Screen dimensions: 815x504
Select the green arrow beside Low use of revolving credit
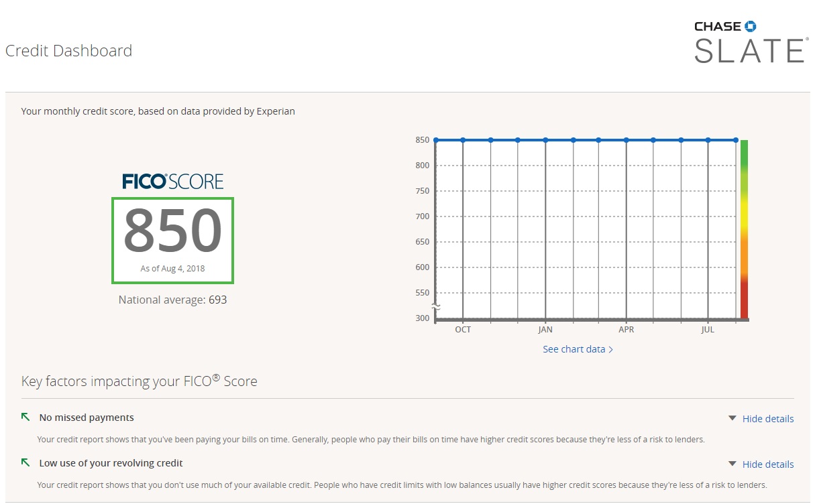click(25, 462)
